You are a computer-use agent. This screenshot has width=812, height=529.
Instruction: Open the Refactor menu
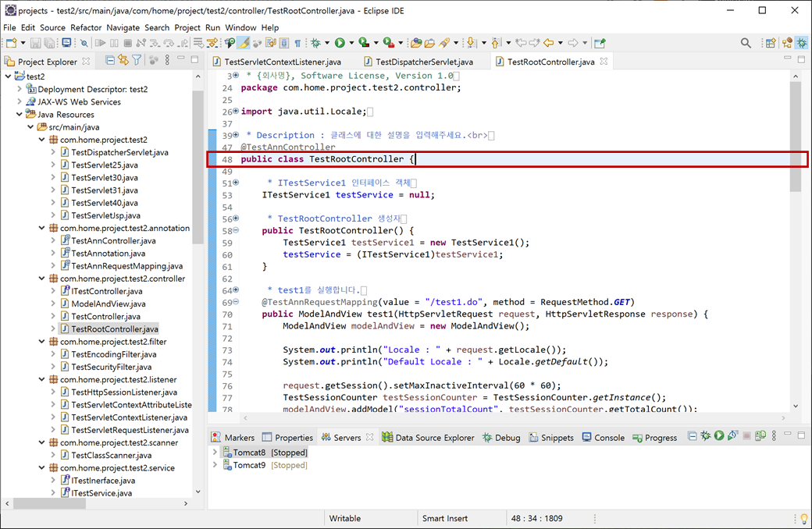coord(86,27)
